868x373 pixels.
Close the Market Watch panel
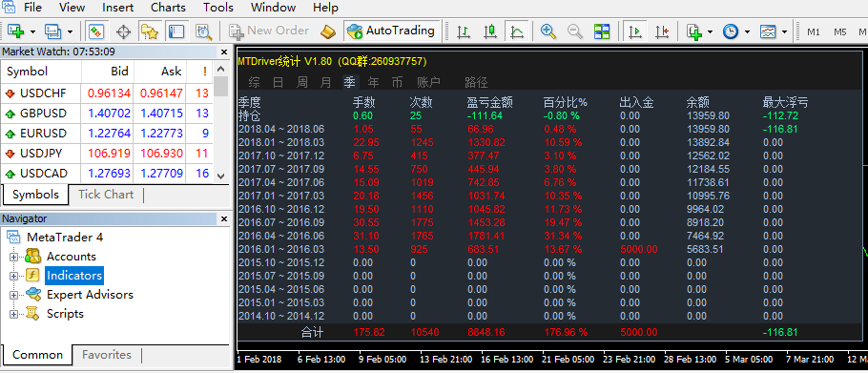(224, 52)
